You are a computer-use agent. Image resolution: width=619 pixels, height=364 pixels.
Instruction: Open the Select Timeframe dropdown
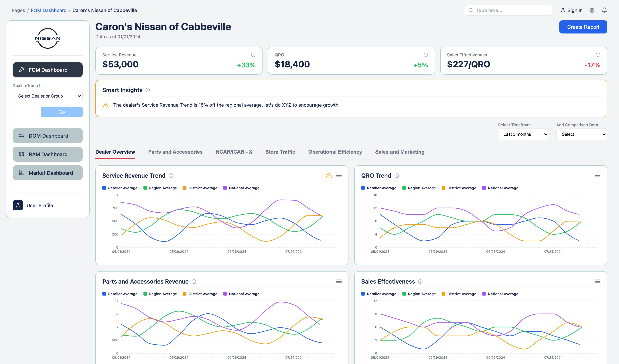click(523, 134)
